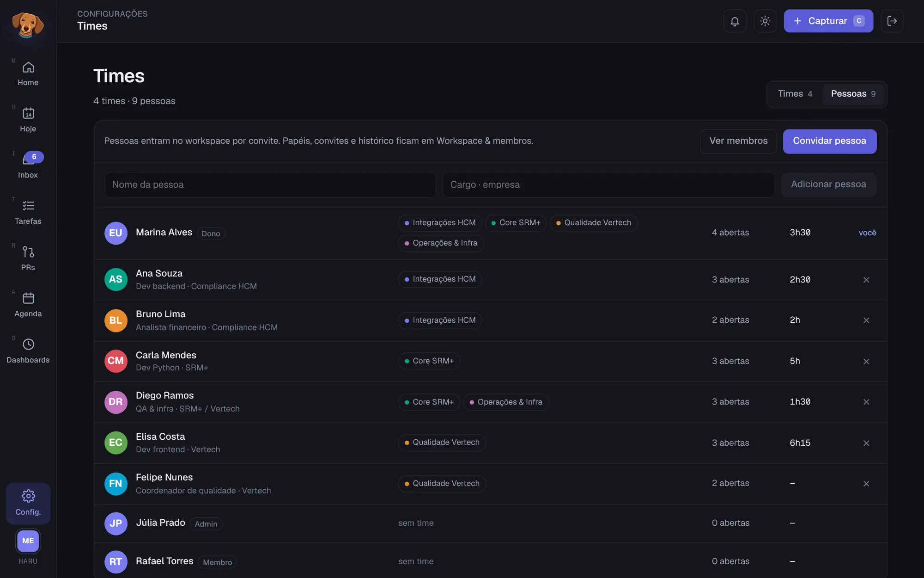Click Rafael Torres RT avatar

115,562
